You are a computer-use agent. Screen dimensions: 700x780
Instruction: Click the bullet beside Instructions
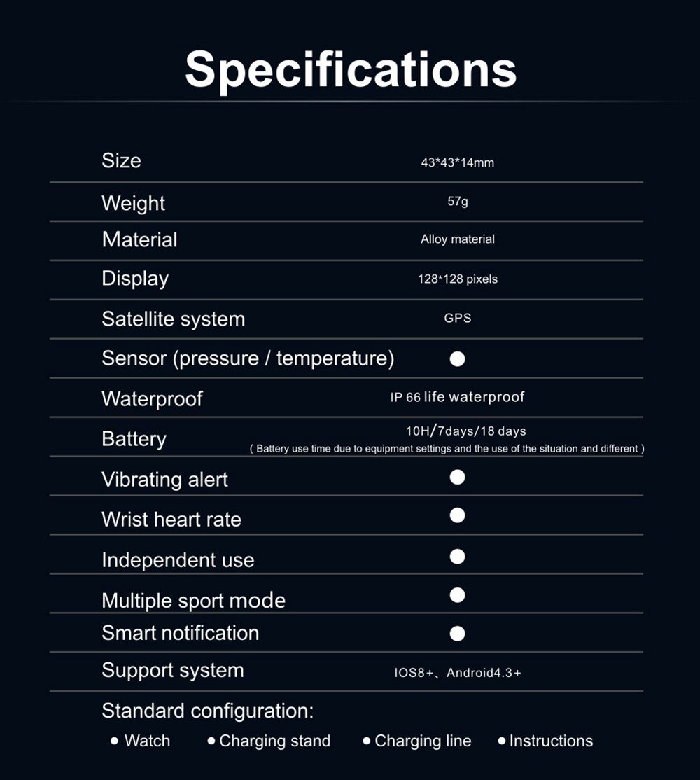tap(502, 741)
